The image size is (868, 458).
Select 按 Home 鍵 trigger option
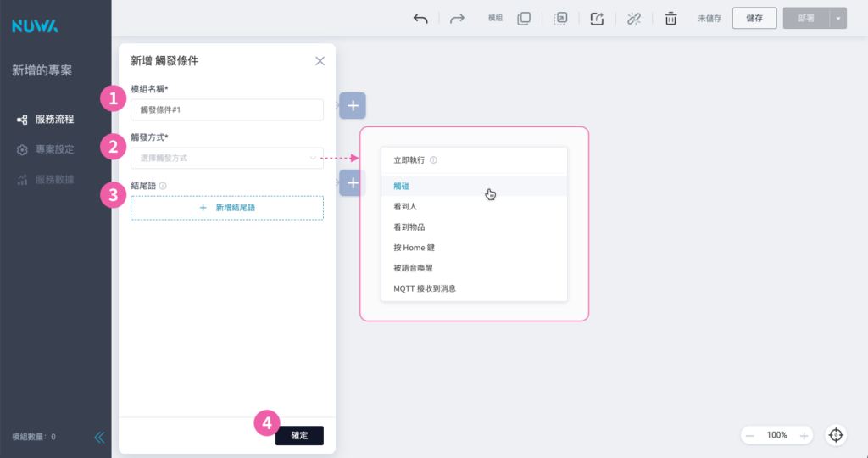(474, 248)
